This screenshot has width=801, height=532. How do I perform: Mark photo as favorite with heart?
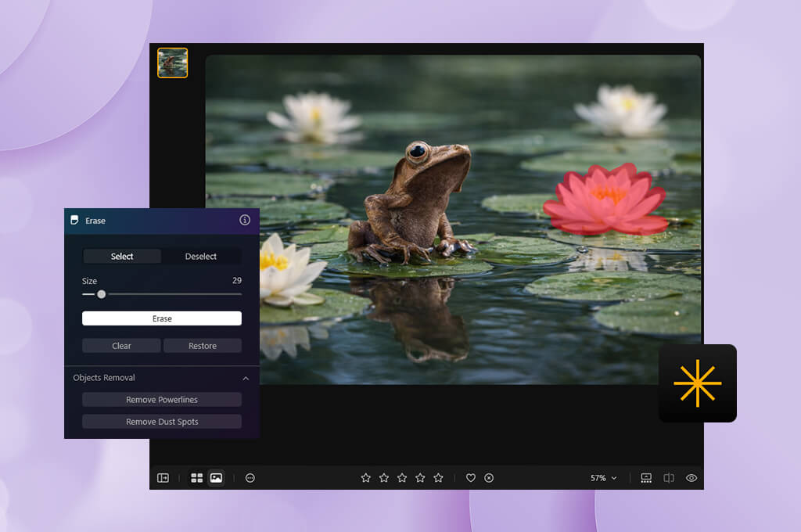470,478
